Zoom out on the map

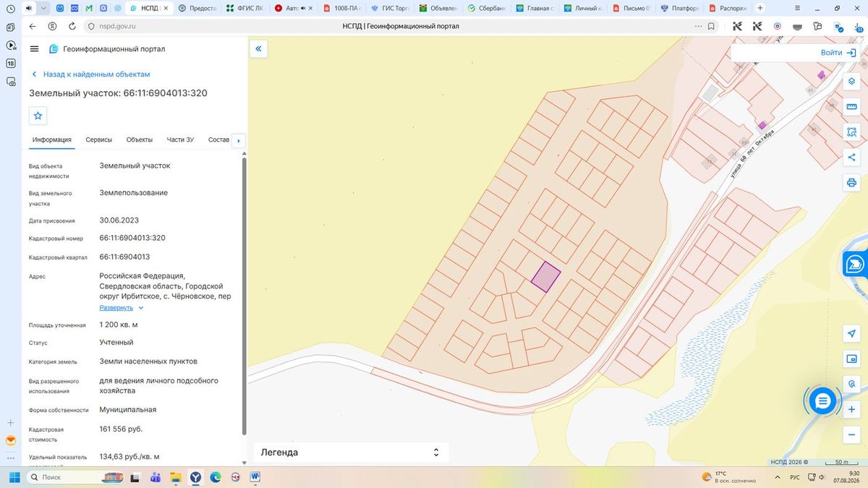tap(851, 435)
